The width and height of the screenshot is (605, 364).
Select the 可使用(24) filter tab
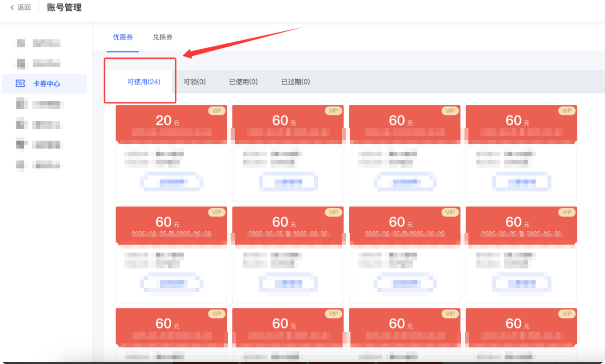click(x=144, y=82)
